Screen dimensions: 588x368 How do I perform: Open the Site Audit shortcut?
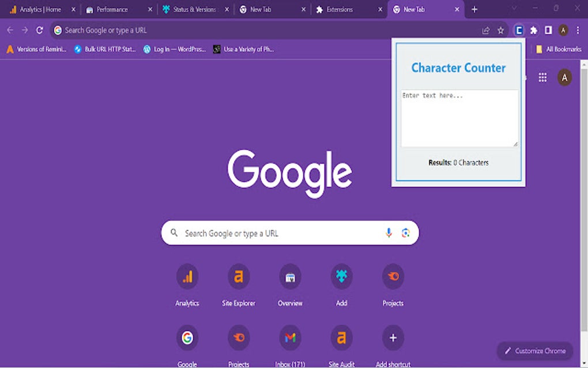pos(341,338)
